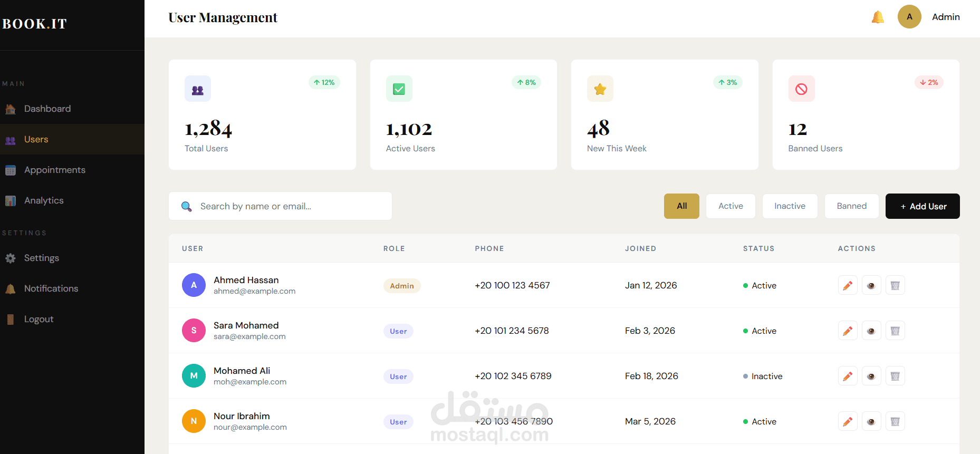
Task: Click the Admin username label
Action: tap(946, 17)
